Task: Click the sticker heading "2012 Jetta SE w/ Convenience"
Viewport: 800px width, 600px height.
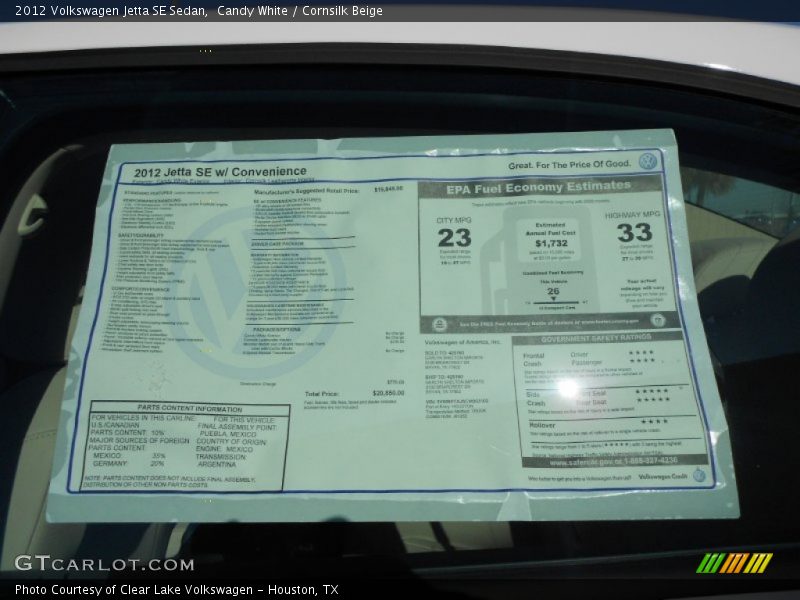Action: [x=220, y=172]
